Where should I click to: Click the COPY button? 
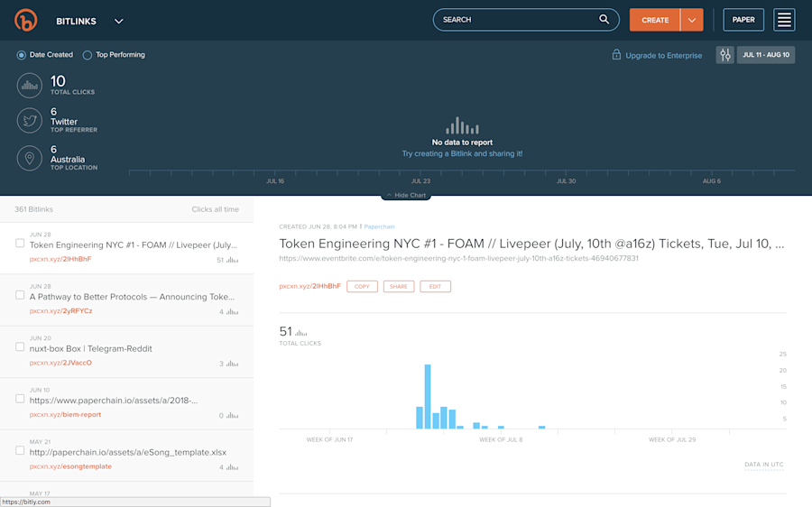tap(362, 286)
